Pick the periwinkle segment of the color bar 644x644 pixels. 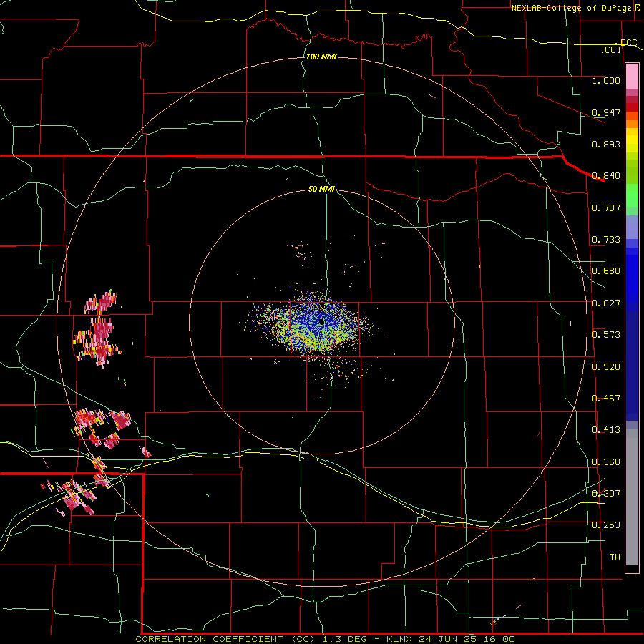tap(632, 228)
